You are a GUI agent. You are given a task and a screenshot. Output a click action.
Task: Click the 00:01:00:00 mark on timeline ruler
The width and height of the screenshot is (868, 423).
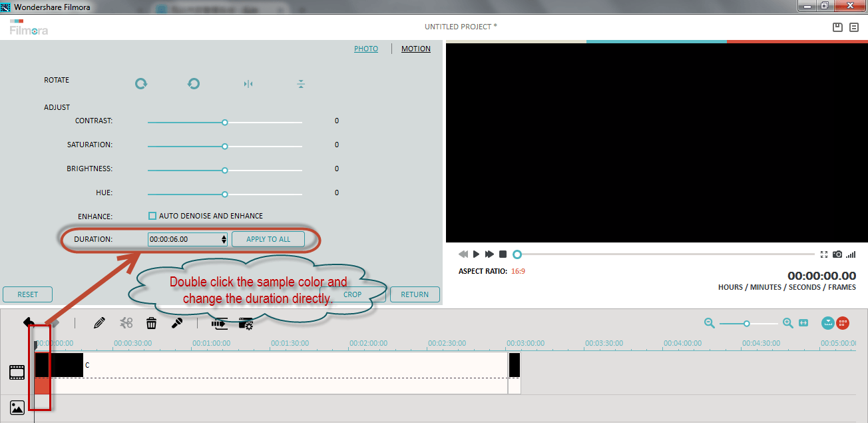pyautogui.click(x=211, y=343)
